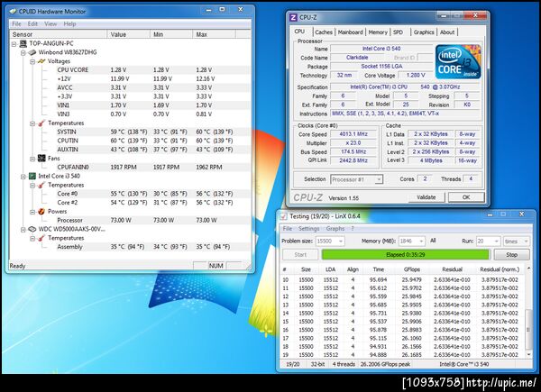
Task: Click the Start button in LinX
Action: pos(300,255)
